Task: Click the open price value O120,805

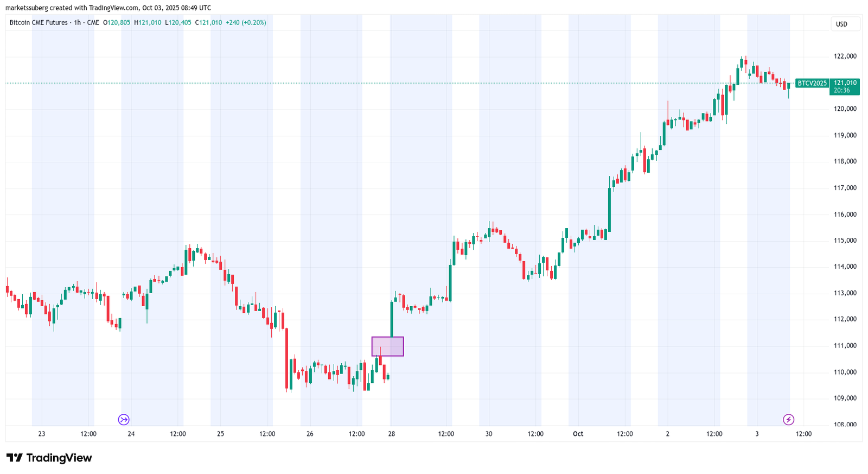Action: (x=117, y=23)
